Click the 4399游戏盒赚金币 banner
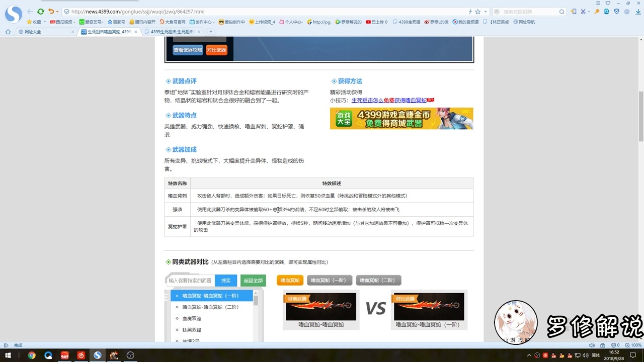 [401, 119]
